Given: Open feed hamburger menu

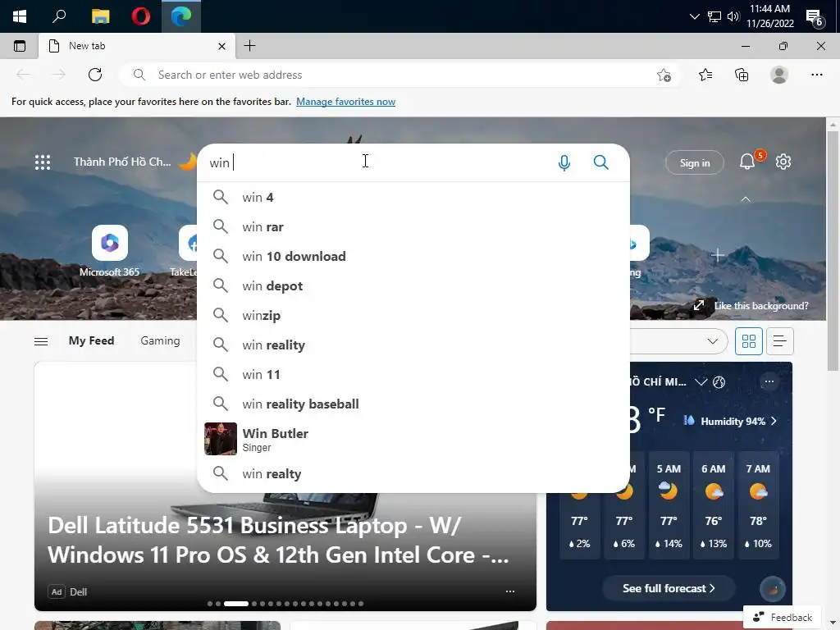Looking at the screenshot, I should click(x=41, y=341).
